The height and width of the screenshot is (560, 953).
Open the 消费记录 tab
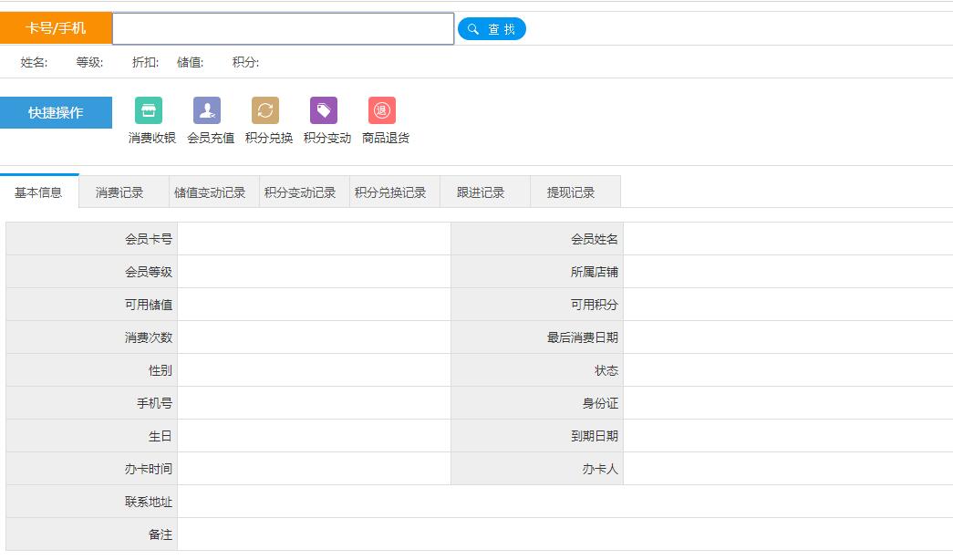(119, 192)
